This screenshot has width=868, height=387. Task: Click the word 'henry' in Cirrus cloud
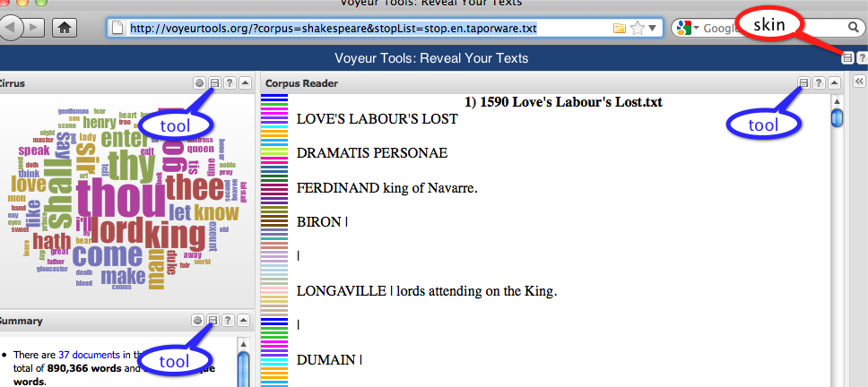tap(100, 123)
